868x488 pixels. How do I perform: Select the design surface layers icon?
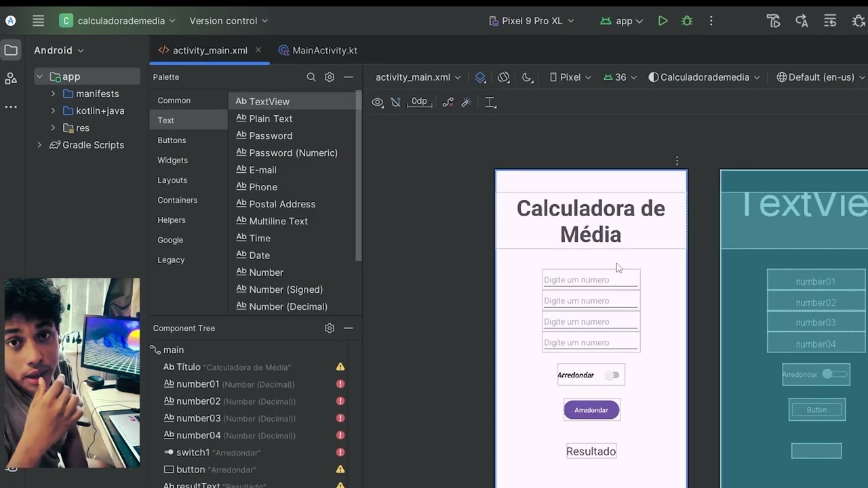click(x=481, y=77)
